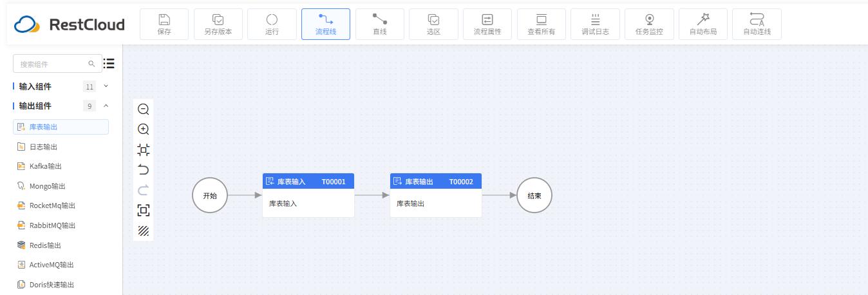Collapse the 输出组件 category chevron
This screenshot has height=295, width=868.
point(106,106)
